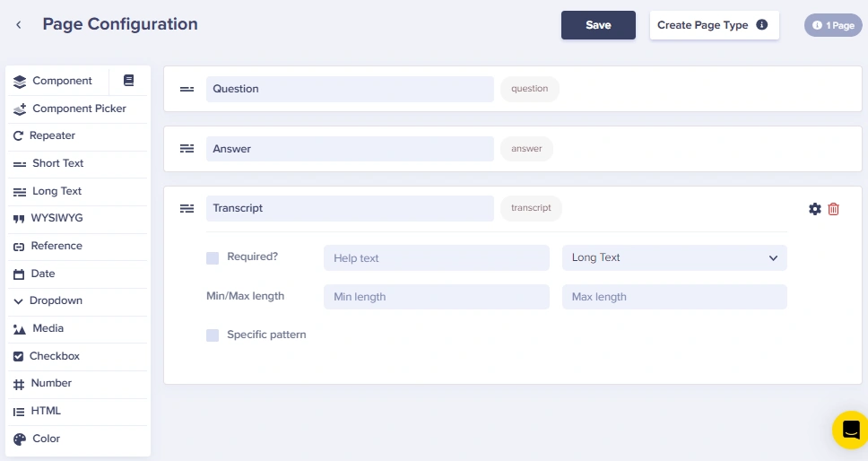
Task: Click the 1 Page badge
Action: point(833,25)
